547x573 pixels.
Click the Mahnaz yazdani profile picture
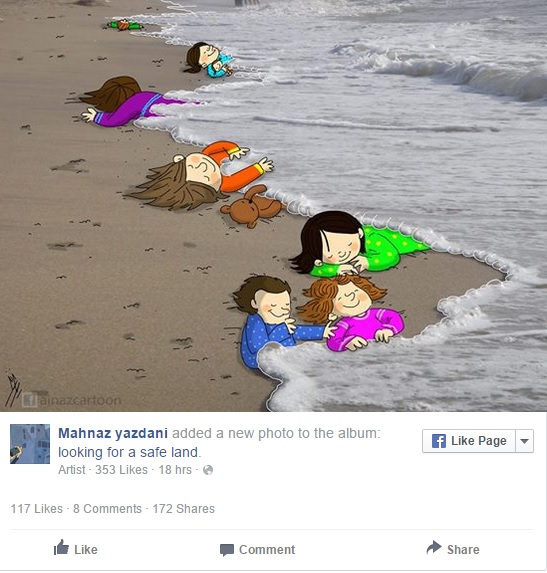click(x=30, y=444)
